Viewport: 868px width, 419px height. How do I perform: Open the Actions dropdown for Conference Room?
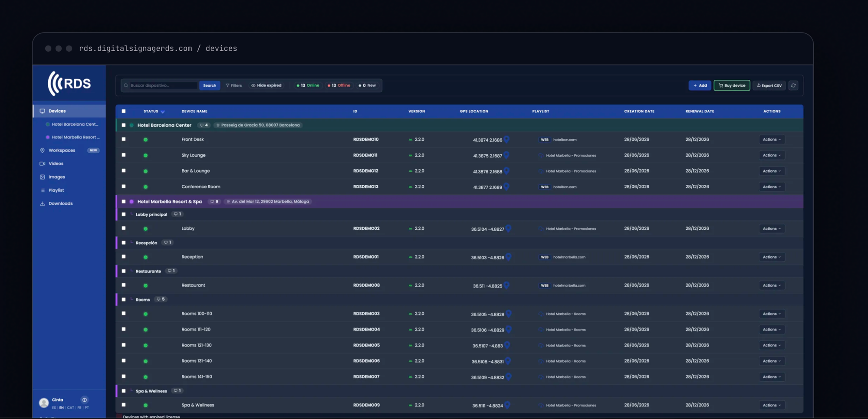(772, 187)
